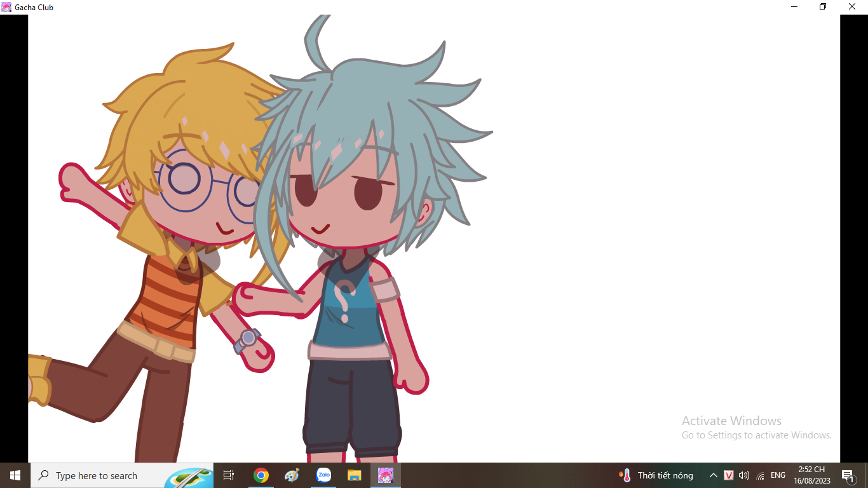This screenshot has height=488, width=868.
Task: Toggle UniKey Vietnamese input mode icon
Action: click(729, 475)
